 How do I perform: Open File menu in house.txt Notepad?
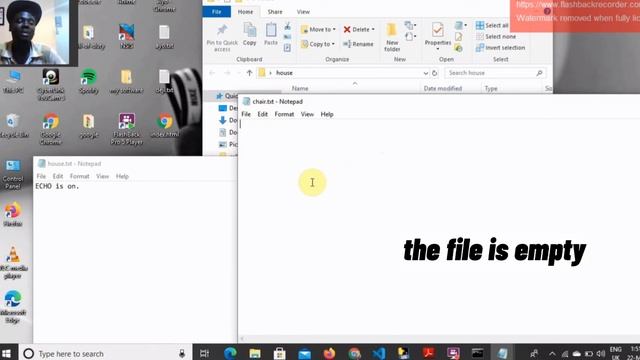pyautogui.click(x=41, y=176)
